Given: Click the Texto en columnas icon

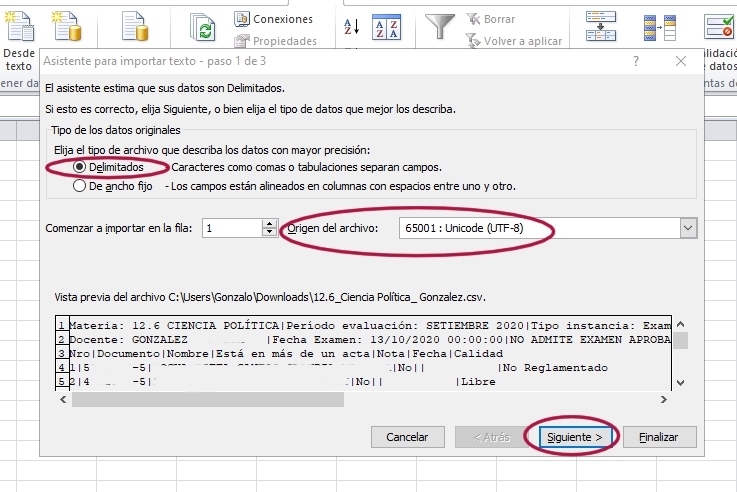Looking at the screenshot, I should [600, 27].
